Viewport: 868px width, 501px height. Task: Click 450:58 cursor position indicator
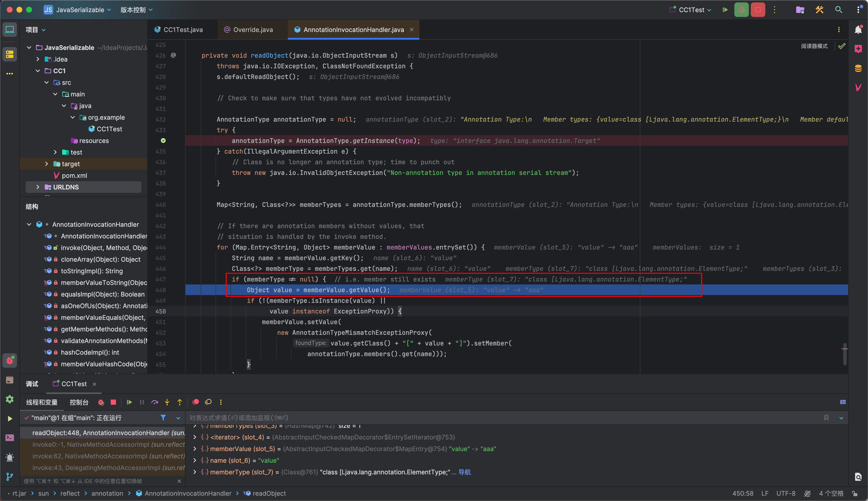pos(743,493)
